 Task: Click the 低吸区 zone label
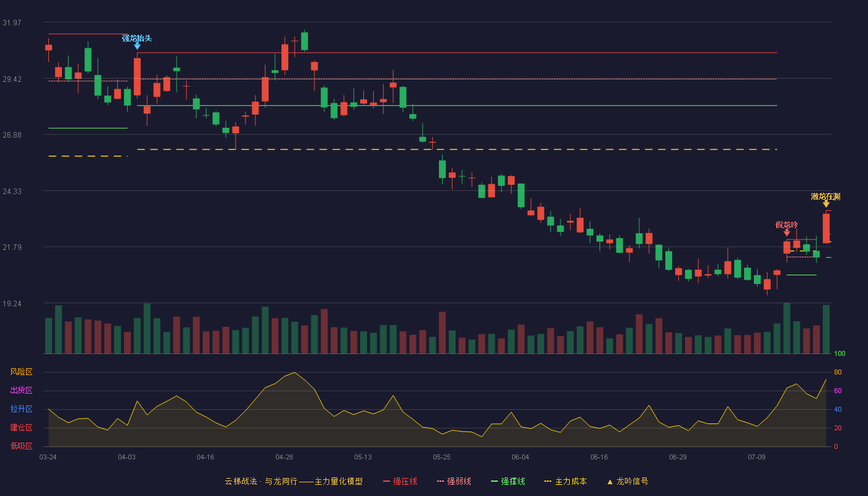click(x=21, y=446)
